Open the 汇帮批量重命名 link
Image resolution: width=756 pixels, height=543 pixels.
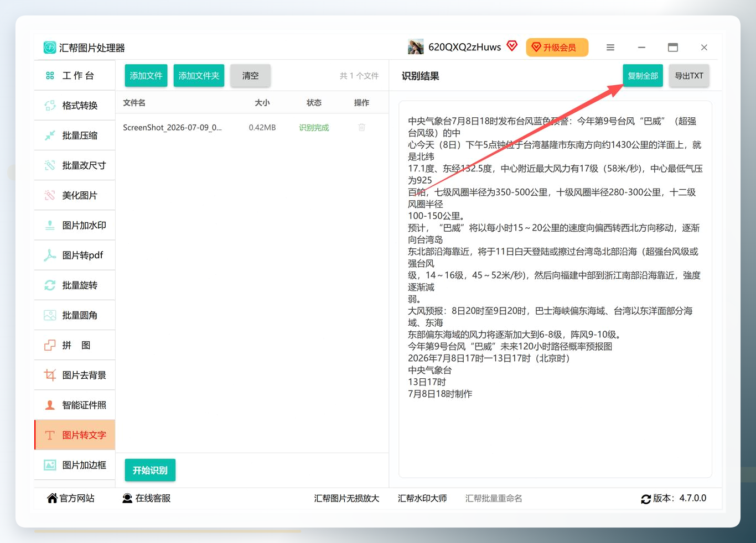click(494, 498)
